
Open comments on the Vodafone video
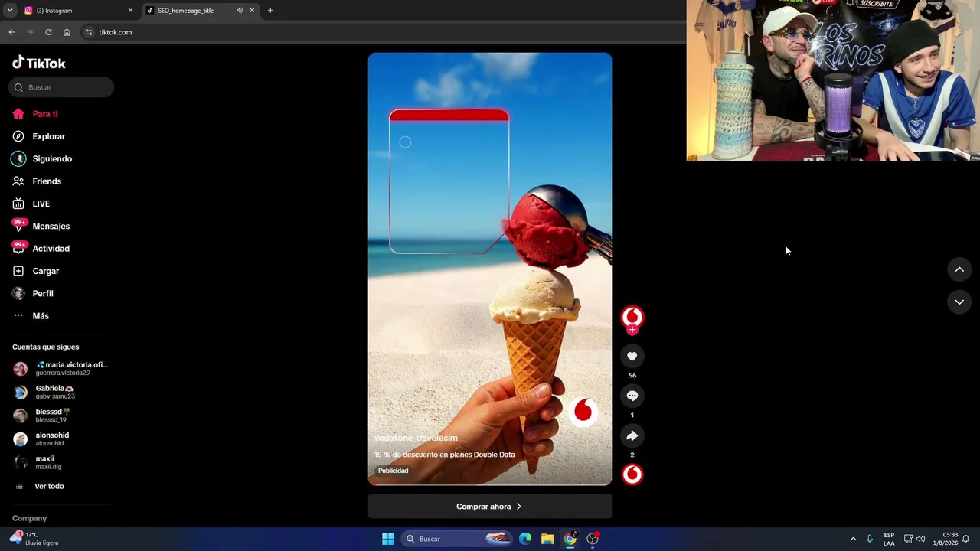tap(632, 396)
